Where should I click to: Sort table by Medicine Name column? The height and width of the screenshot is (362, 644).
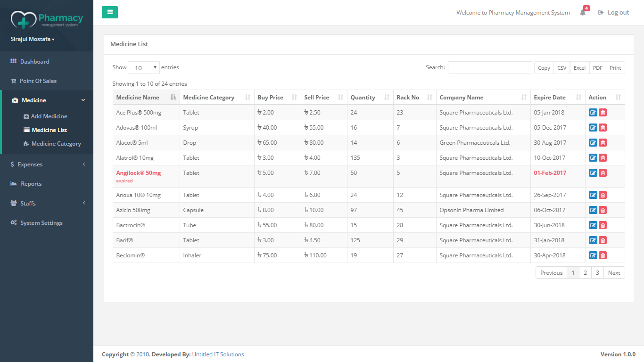click(x=146, y=98)
